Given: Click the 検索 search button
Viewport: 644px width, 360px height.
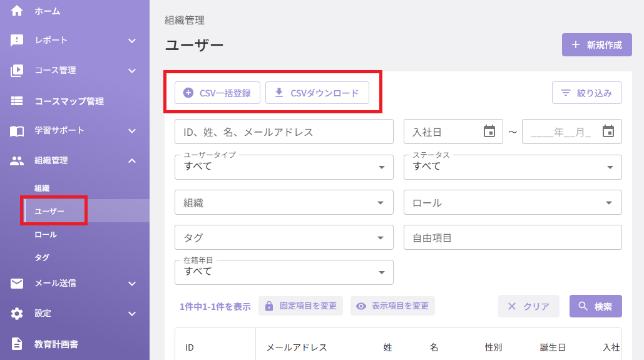Looking at the screenshot, I should coord(596,306).
